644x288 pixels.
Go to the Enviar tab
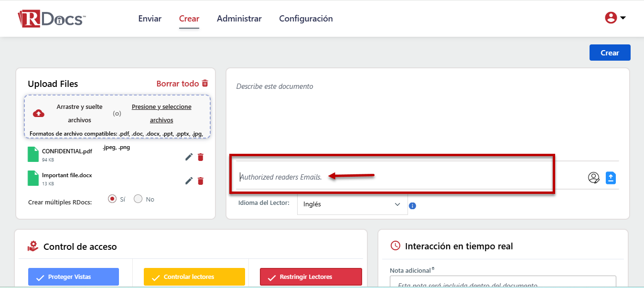(150, 19)
